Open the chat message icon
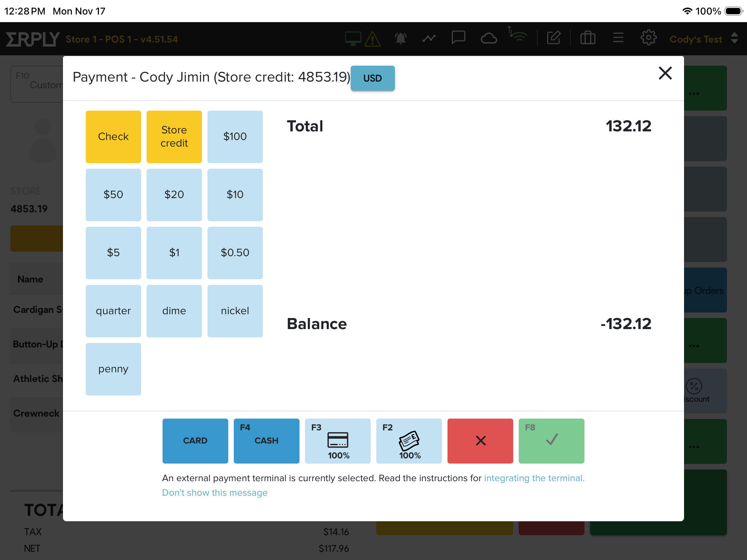Screen dimensions: 747x560 tap(458, 38)
